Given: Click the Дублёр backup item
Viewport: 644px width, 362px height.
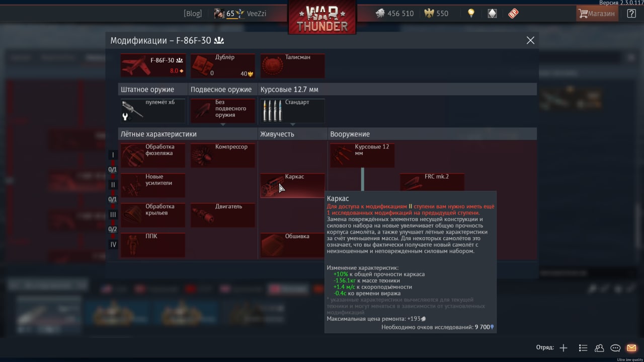Looking at the screenshot, I should click(222, 65).
